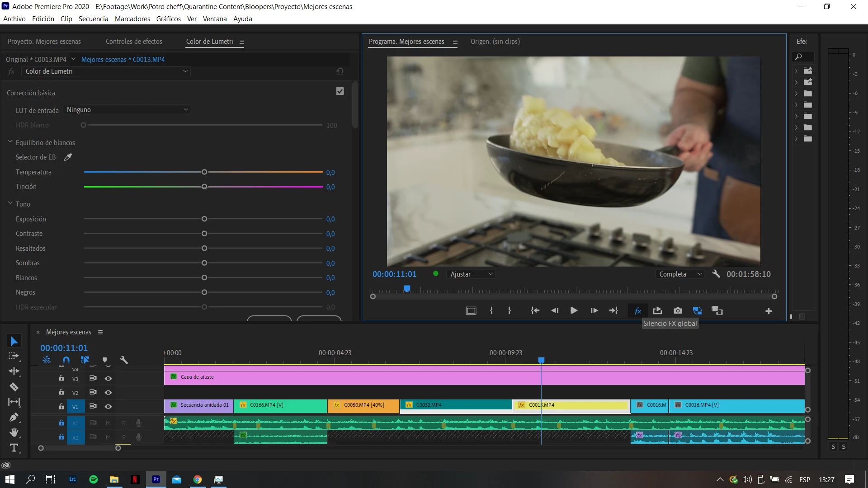Toggle the Corrección básica checkbox

click(x=340, y=91)
